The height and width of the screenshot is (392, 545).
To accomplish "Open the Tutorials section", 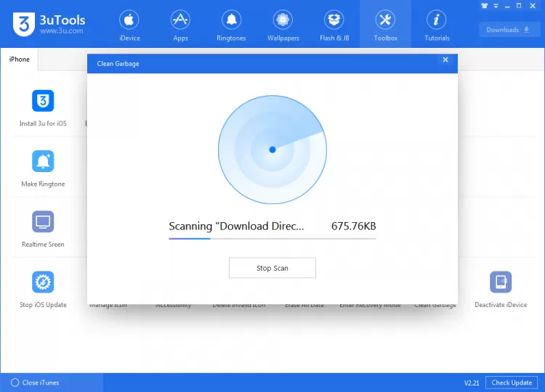I will coord(437,25).
